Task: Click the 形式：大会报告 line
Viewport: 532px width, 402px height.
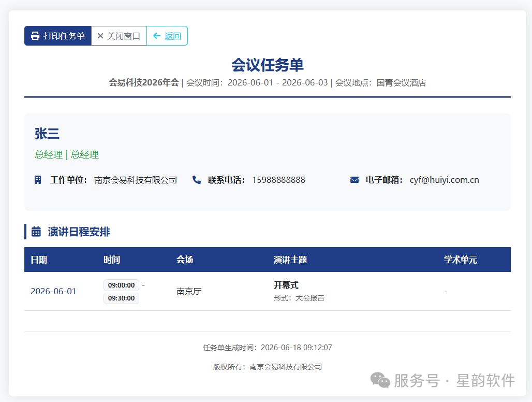Action: (299, 298)
